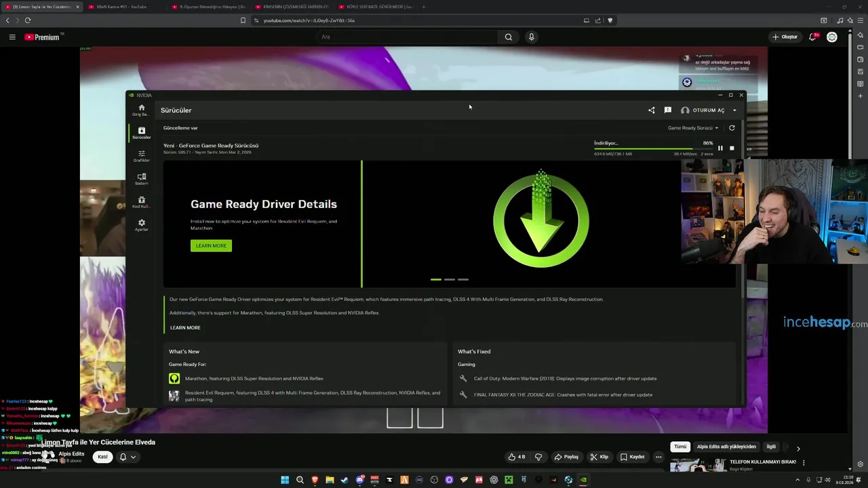Open a new browser tab with plus
The image size is (868, 488).
pyautogui.click(x=424, y=7)
